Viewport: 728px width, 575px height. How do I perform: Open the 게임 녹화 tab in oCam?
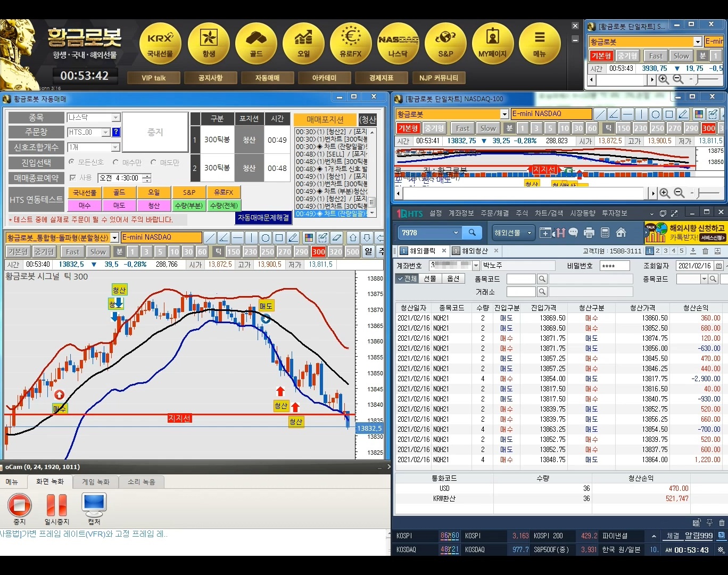click(96, 482)
